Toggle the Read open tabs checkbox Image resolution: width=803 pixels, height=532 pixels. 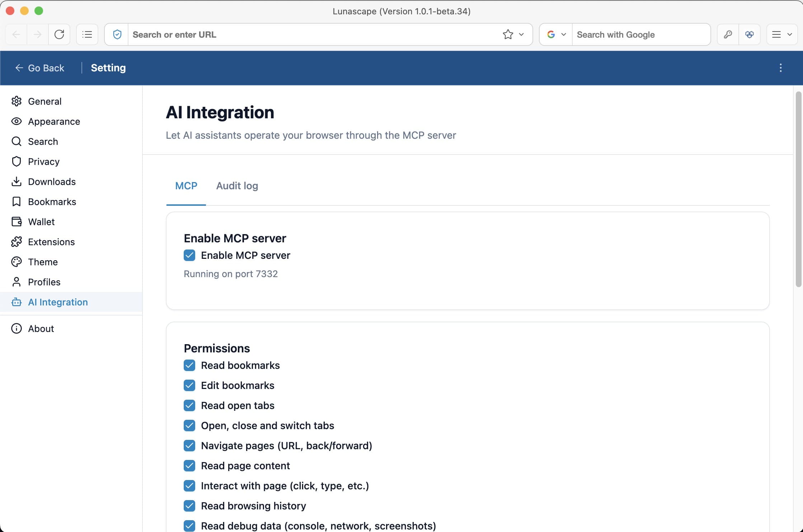point(189,405)
